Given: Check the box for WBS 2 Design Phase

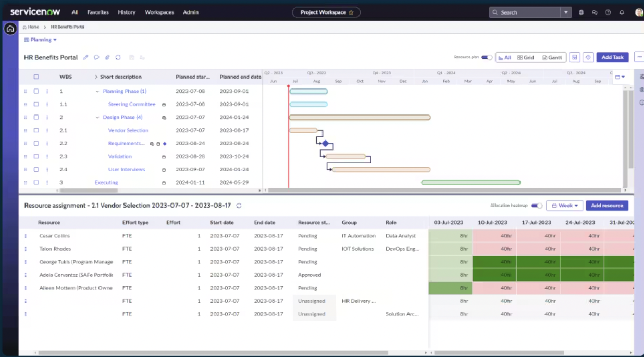Looking at the screenshot, I should 36,117.
